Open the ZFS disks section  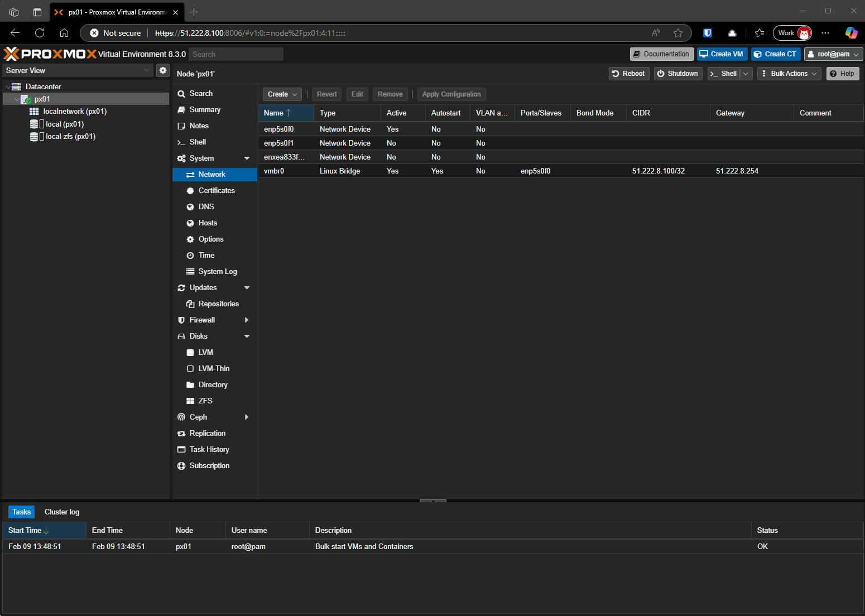[205, 401]
